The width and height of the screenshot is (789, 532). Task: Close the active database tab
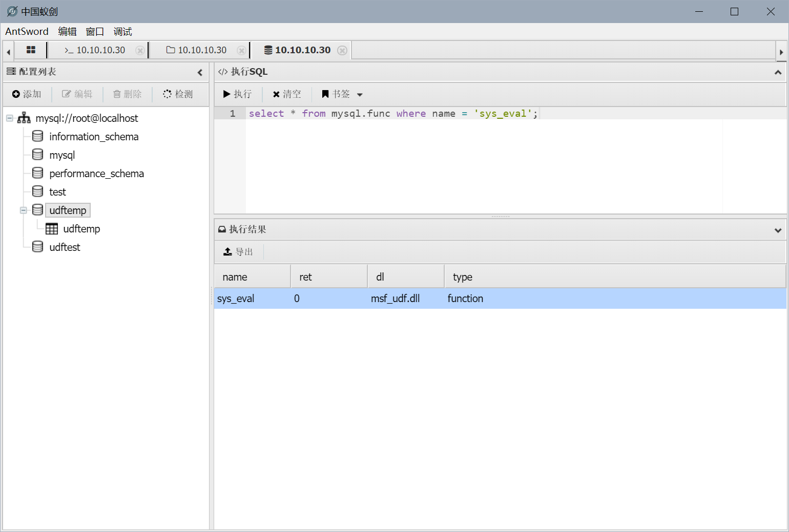342,50
